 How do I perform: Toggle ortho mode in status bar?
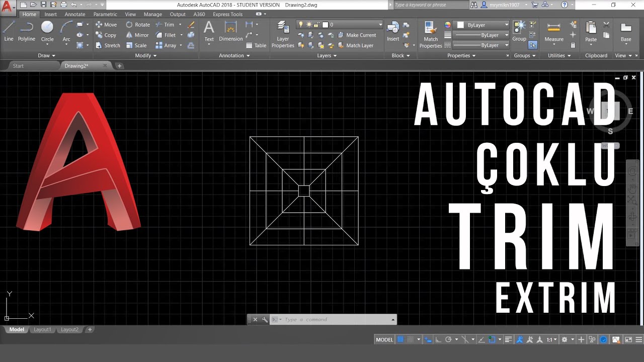(x=438, y=339)
